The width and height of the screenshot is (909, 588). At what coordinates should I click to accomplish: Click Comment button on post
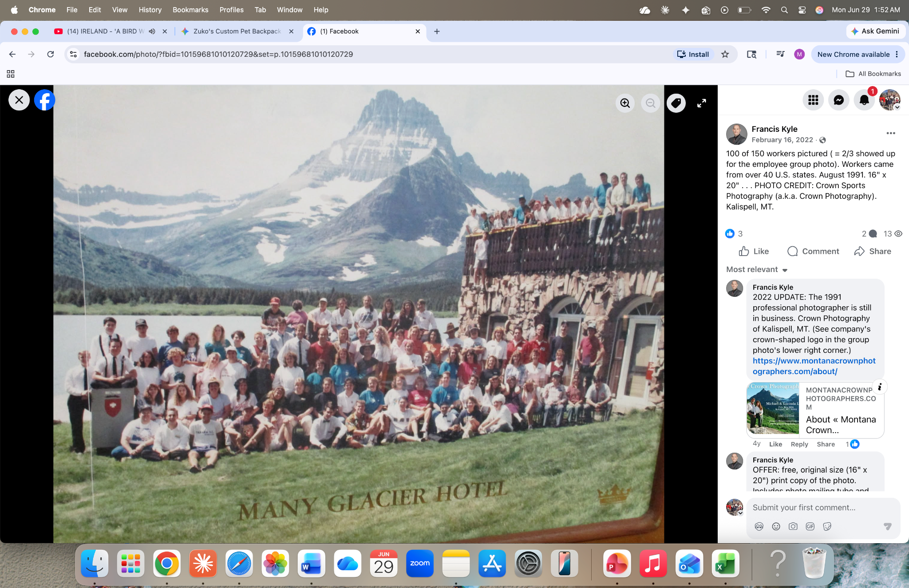(813, 252)
